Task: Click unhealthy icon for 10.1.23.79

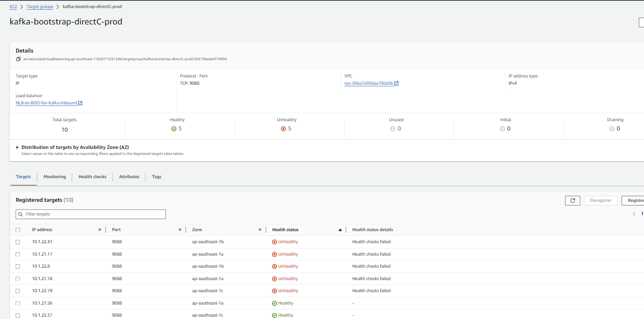Action: tap(275, 291)
